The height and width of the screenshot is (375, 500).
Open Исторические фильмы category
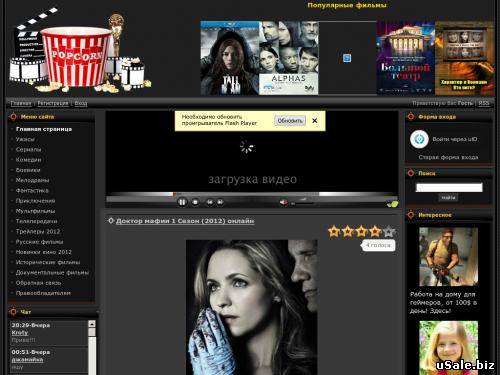click(x=48, y=263)
